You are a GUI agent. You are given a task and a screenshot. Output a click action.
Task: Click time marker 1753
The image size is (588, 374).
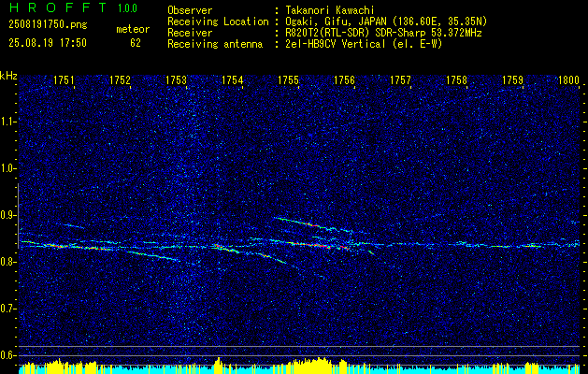pyautogui.click(x=177, y=79)
